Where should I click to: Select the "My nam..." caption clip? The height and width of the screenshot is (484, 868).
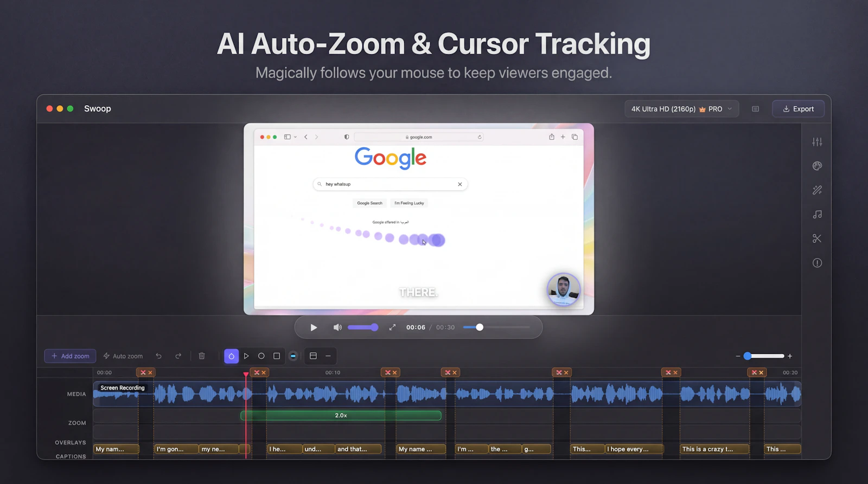pyautogui.click(x=116, y=449)
